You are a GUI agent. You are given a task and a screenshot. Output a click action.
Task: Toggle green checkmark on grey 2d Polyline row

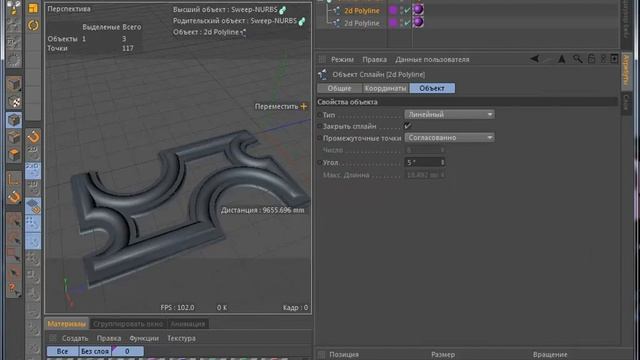[407, 23]
